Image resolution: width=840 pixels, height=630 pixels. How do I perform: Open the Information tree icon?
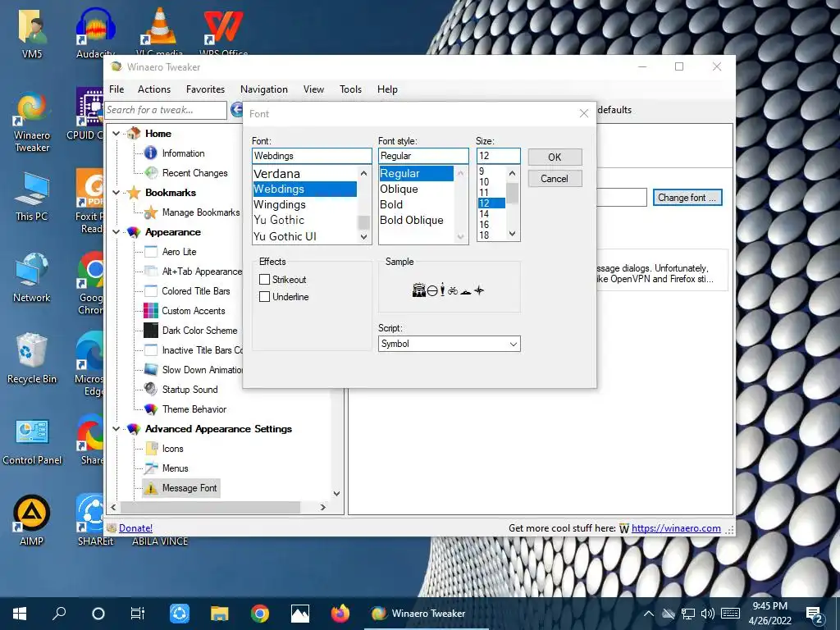coord(151,153)
